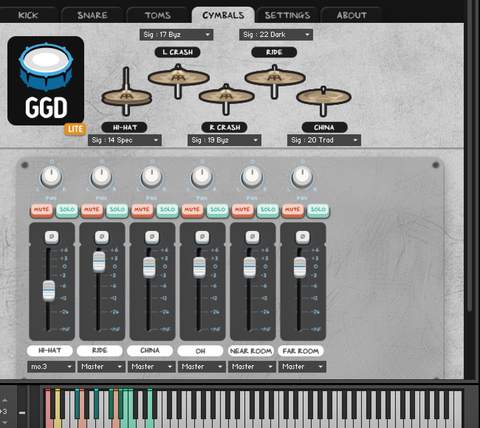Screen dimensions: 480x428
Task: Click the L CRASH label button
Action: click(x=178, y=52)
